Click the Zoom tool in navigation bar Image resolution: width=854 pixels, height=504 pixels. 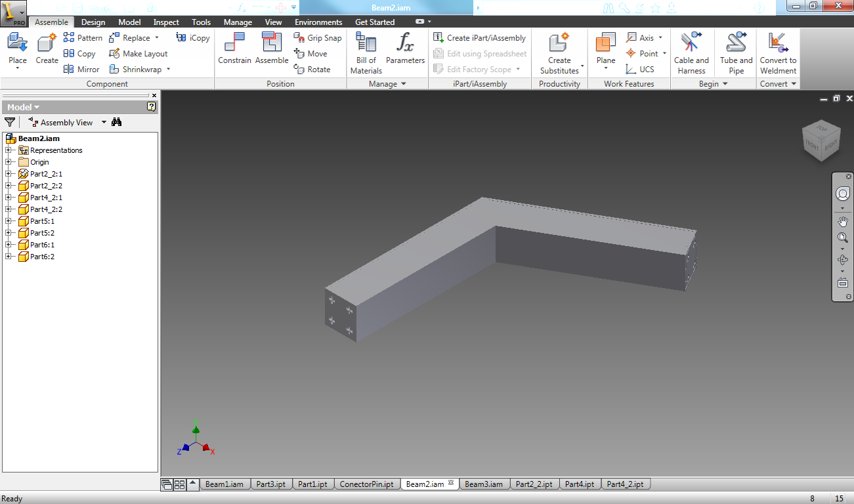843,238
